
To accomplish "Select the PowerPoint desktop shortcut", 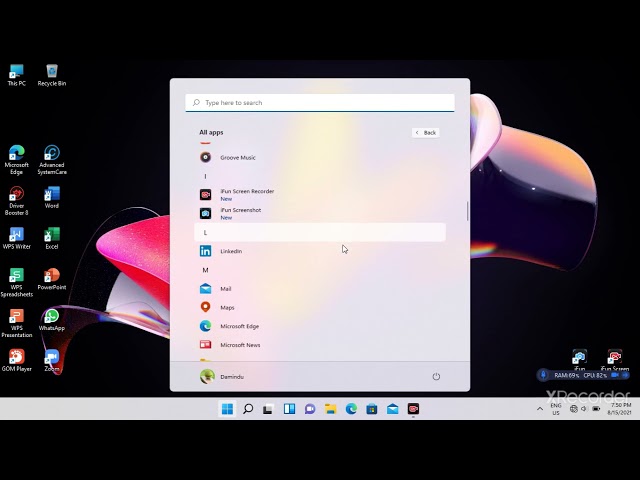I will coord(52,279).
